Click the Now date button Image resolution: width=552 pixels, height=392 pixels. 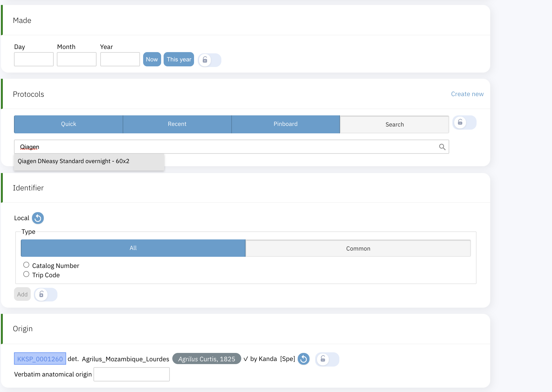coord(152,59)
